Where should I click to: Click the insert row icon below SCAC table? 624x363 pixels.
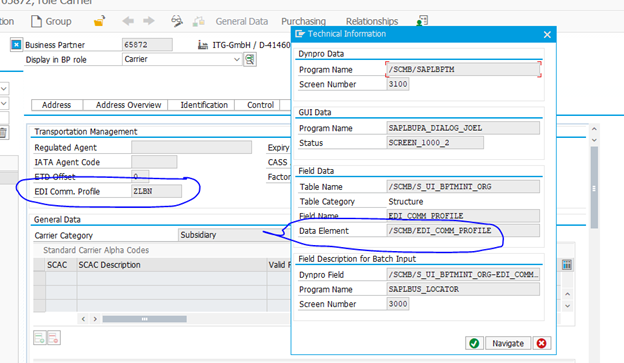click(x=40, y=338)
